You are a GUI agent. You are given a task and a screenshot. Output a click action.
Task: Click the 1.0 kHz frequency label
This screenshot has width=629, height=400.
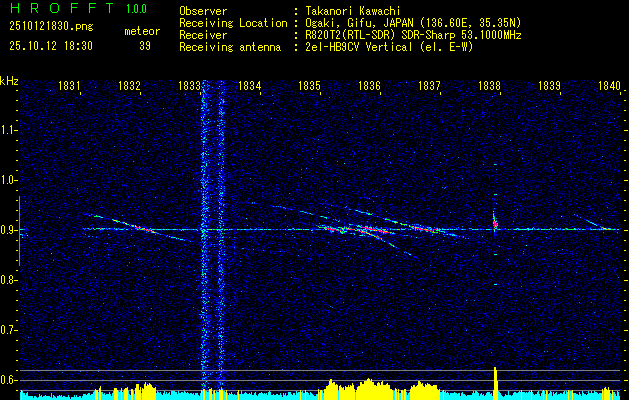(8, 180)
